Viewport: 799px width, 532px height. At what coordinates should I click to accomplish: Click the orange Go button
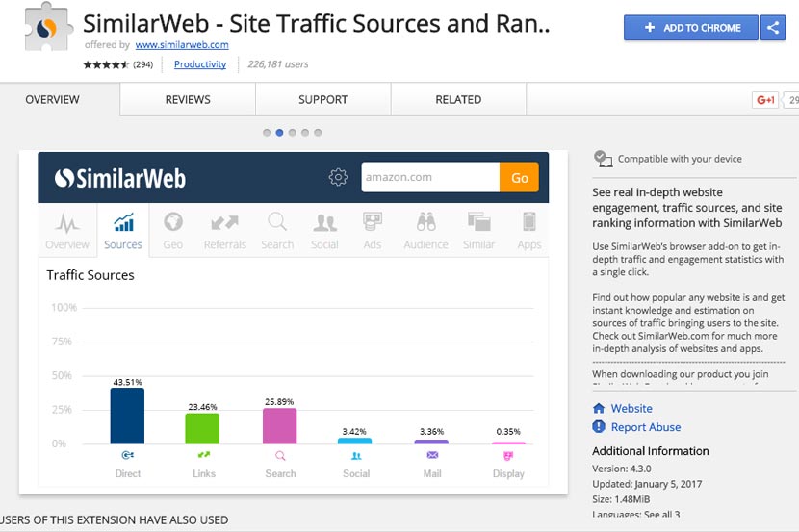pyautogui.click(x=519, y=177)
